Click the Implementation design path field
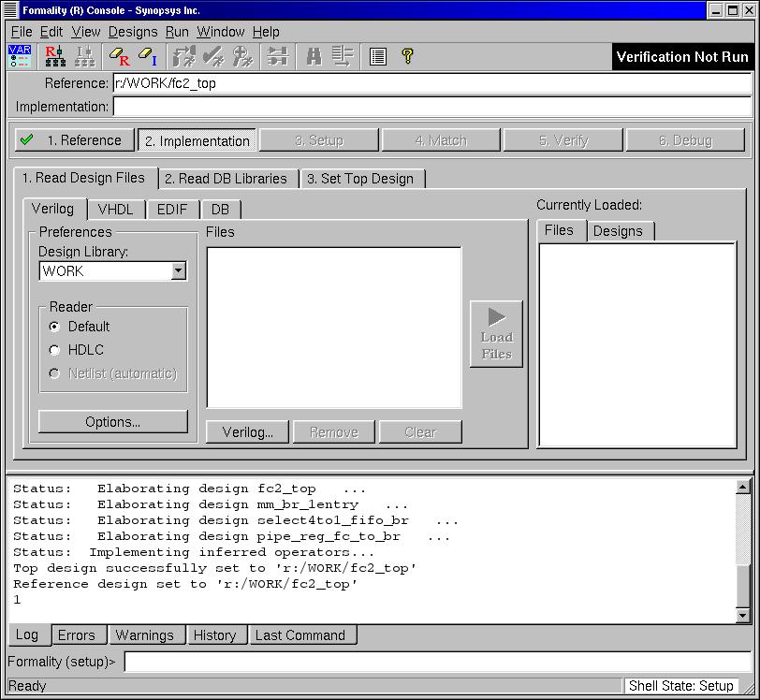This screenshot has height=700, width=760. click(432, 107)
